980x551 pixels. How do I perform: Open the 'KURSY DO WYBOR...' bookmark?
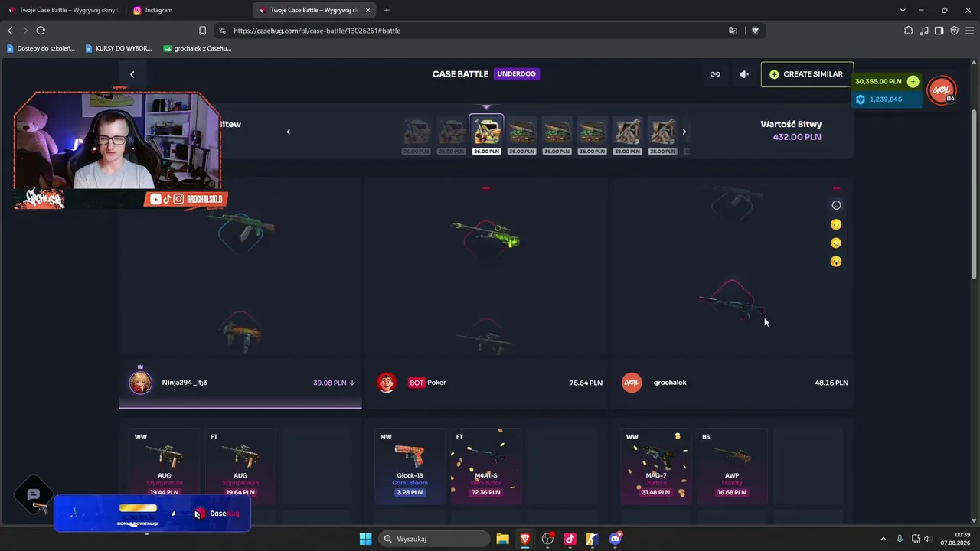[x=119, y=48]
